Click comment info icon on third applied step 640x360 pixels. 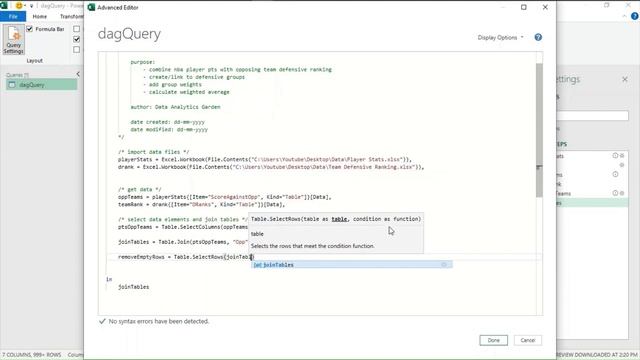tap(615, 174)
